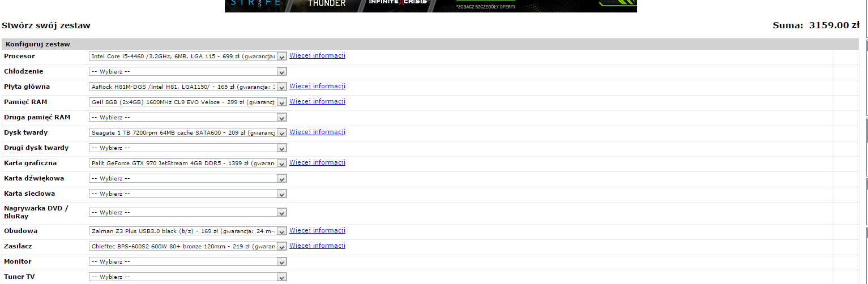Screen dimensions: 868x284
Task: Open the Monitor dropdown
Action: (x=188, y=262)
